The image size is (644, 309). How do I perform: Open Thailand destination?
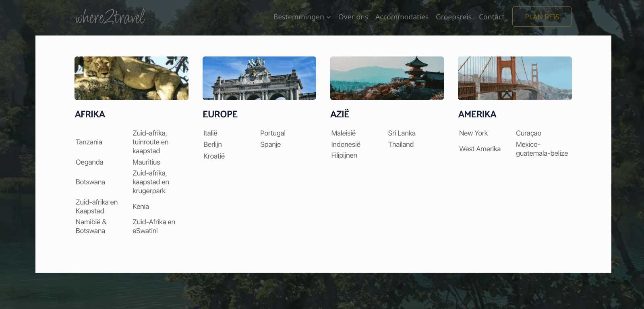point(401,144)
